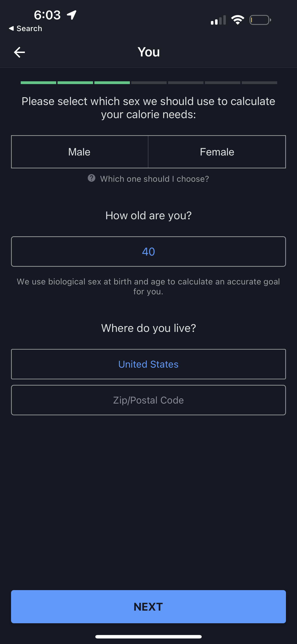
Task: Tap the question mark help icon
Action: pos(91,178)
